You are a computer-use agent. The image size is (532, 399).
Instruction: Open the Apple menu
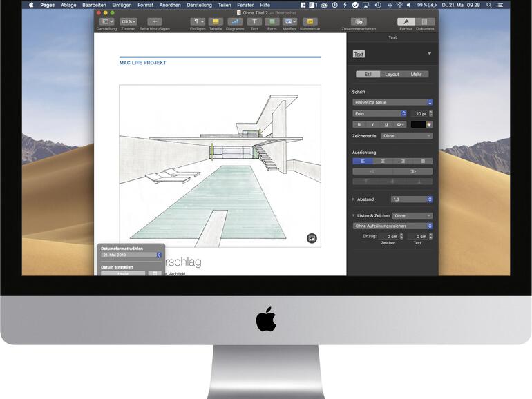click(x=31, y=5)
